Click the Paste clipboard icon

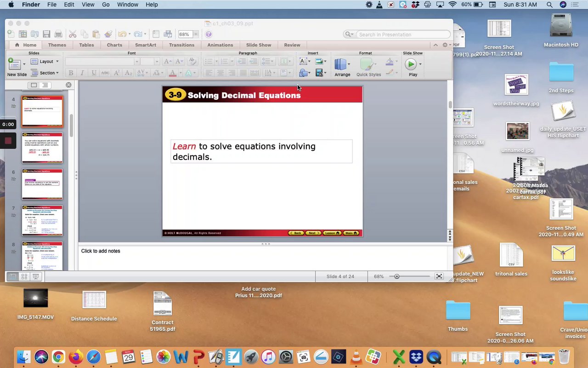pos(96,34)
